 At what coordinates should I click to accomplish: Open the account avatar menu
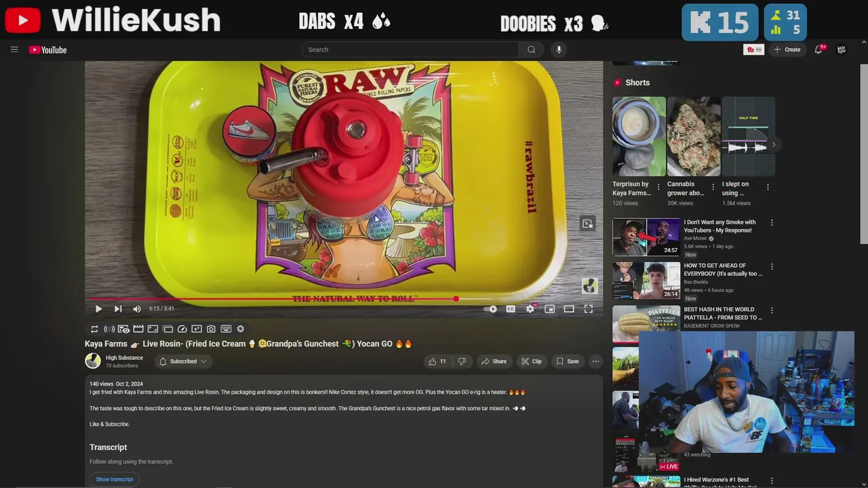[842, 49]
